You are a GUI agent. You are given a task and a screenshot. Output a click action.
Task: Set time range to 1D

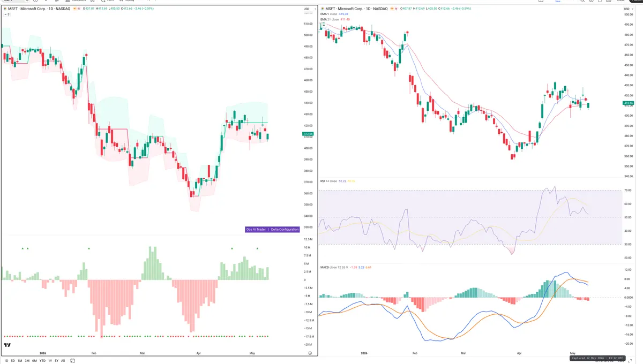pos(6,361)
